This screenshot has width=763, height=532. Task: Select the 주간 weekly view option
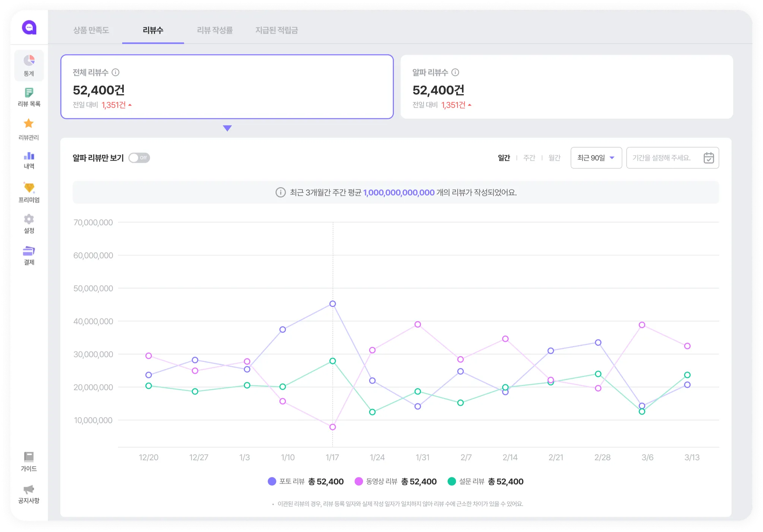click(529, 158)
